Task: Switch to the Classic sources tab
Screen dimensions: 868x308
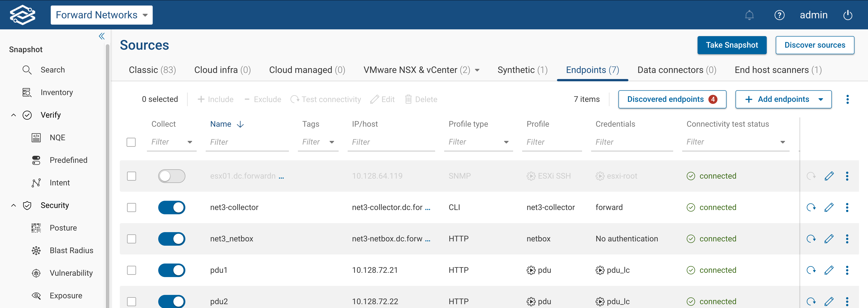Action: (x=152, y=70)
